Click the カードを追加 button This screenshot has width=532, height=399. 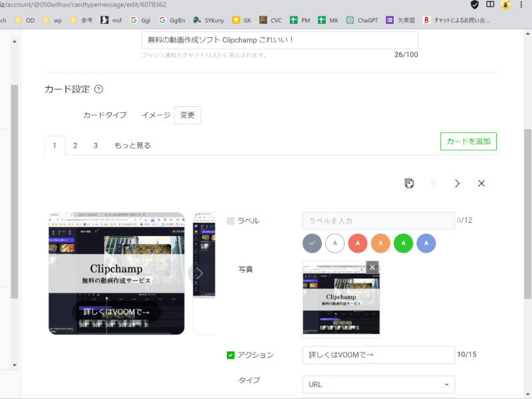point(468,142)
